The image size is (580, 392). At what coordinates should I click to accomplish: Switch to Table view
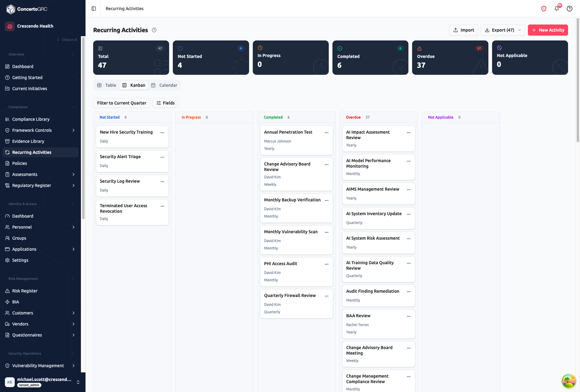coord(107,85)
